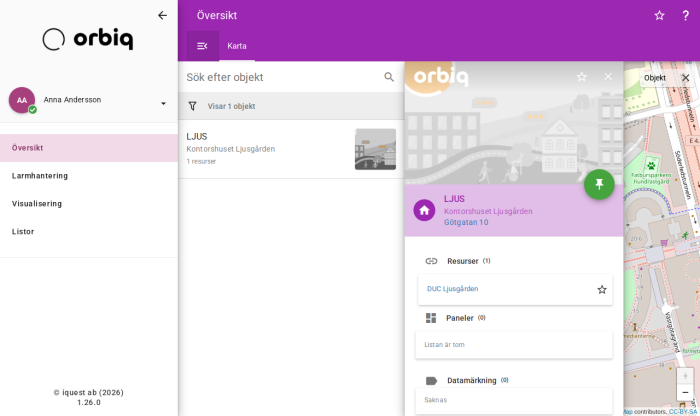This screenshot has height=416, width=700.
Task: Remove the Objekt map chip
Action: point(686,78)
